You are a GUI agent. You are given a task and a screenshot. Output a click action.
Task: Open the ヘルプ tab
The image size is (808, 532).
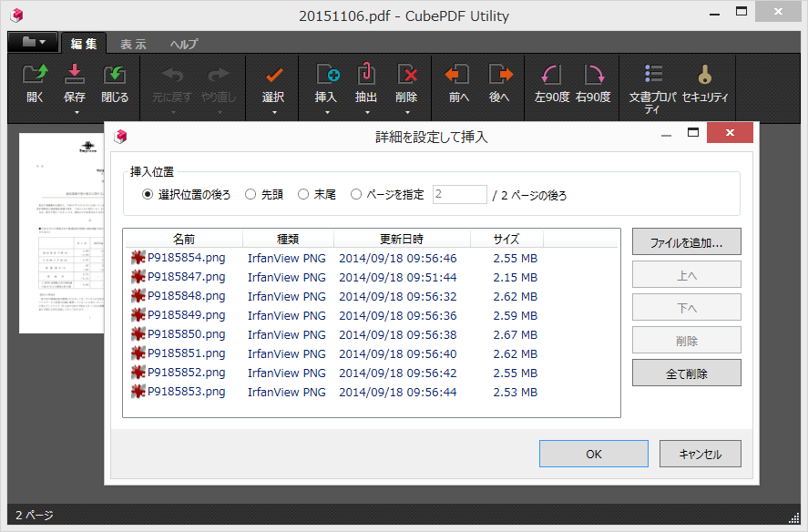pos(183,43)
